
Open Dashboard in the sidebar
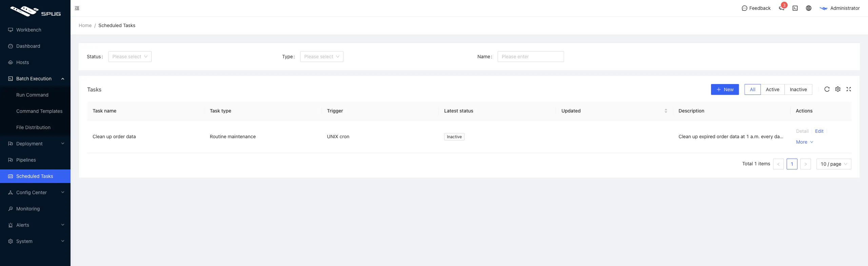(35, 46)
